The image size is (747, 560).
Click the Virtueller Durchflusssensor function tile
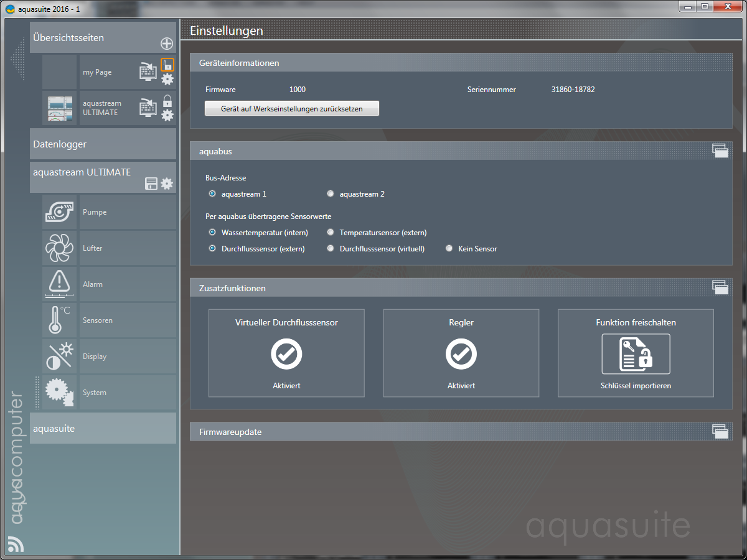(x=286, y=353)
